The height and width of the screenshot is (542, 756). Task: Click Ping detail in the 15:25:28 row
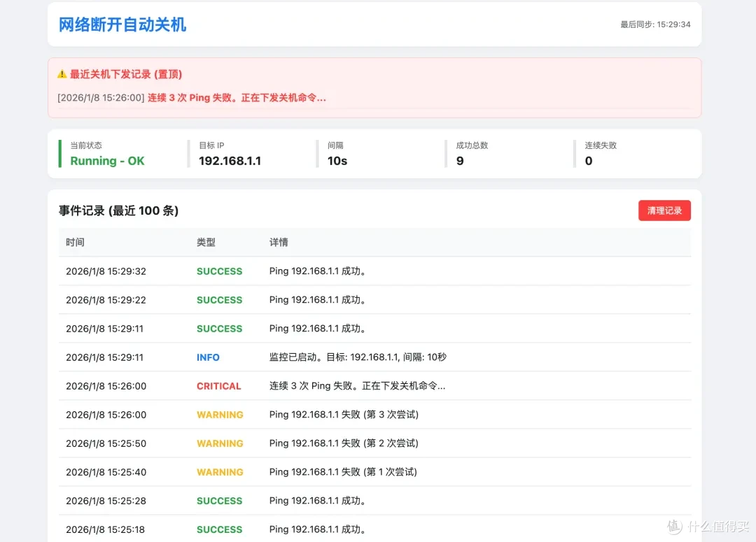(x=317, y=501)
